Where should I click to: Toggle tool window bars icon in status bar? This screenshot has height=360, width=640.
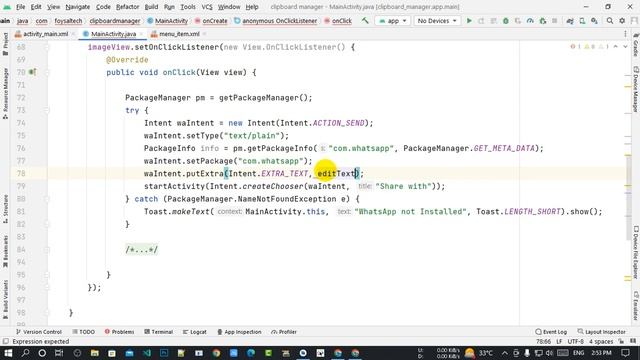[5, 341]
